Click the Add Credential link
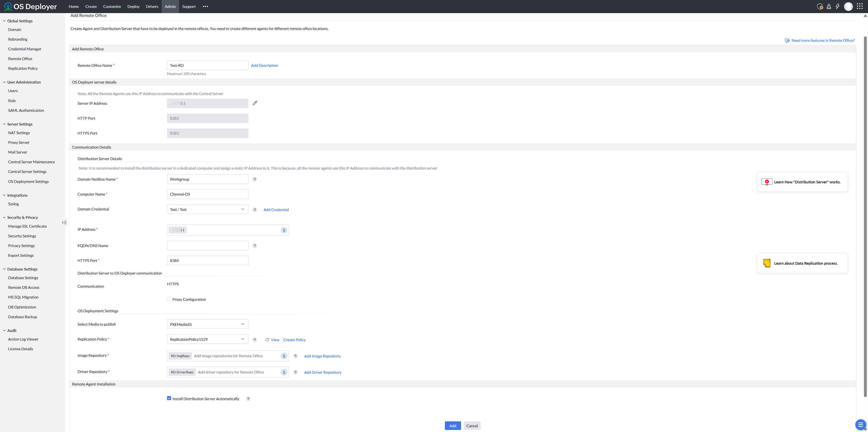Image resolution: width=868 pixels, height=432 pixels. pyautogui.click(x=276, y=209)
